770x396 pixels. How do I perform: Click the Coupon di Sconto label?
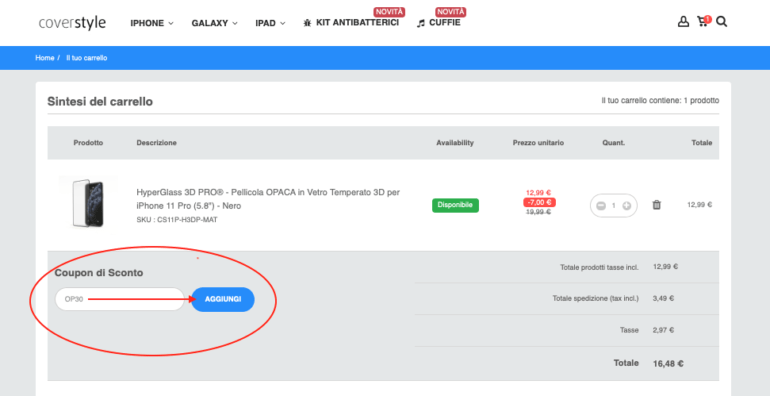99,273
